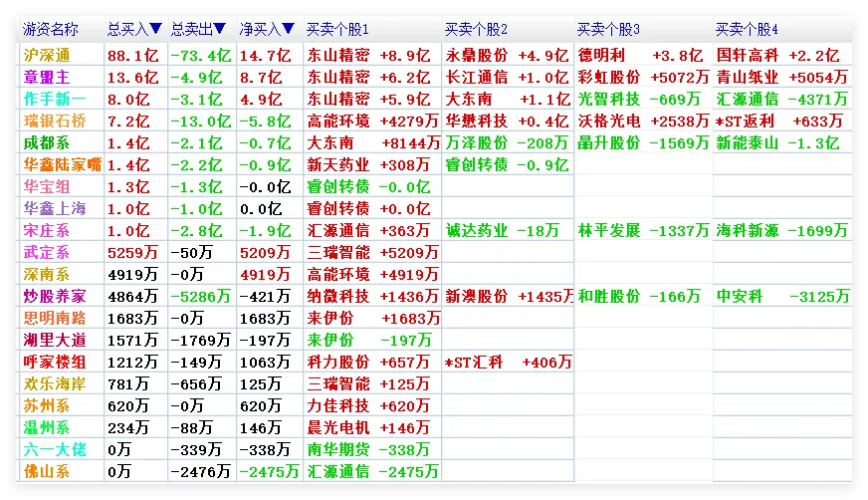The width and height of the screenshot is (868, 500).
Task: Select the 思明南路 row name
Action: point(55,318)
